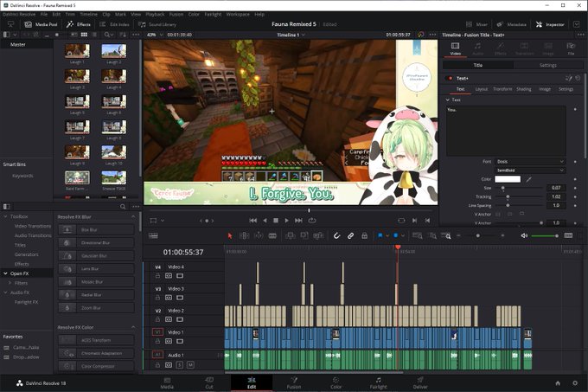Go to first frame in viewer
Image resolution: width=588 pixels, height=392 pixels.
click(x=253, y=221)
